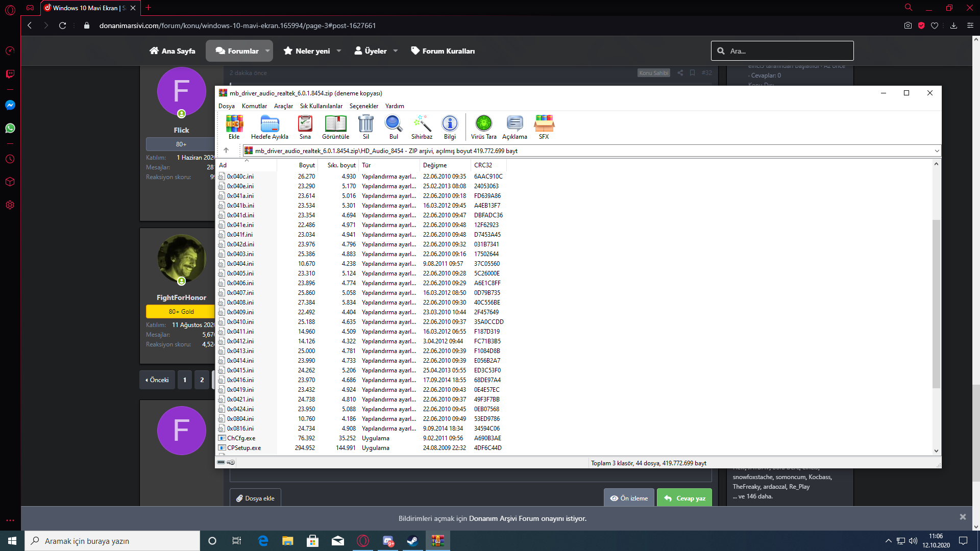
Task: Open the Sihirbaz wizard tool
Action: click(x=422, y=127)
